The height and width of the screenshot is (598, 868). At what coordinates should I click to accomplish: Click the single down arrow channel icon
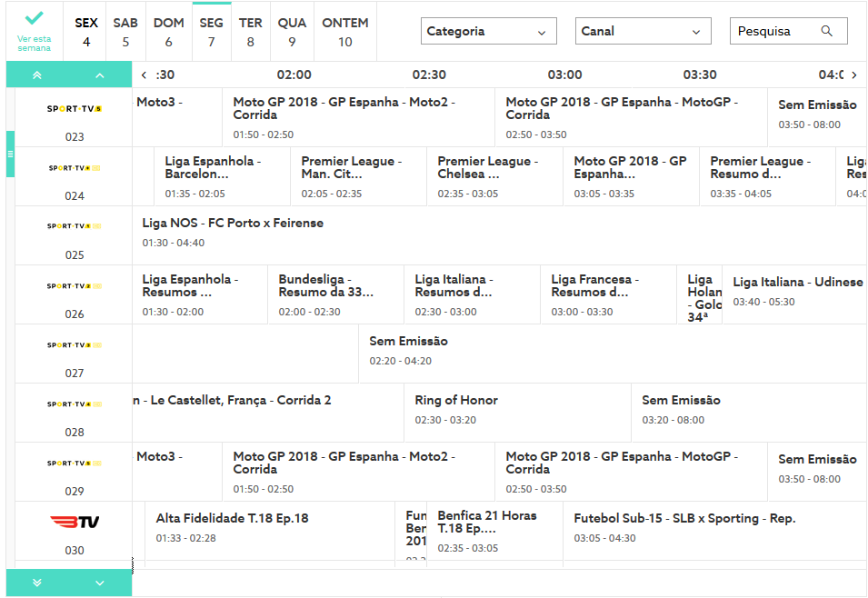[x=100, y=583]
